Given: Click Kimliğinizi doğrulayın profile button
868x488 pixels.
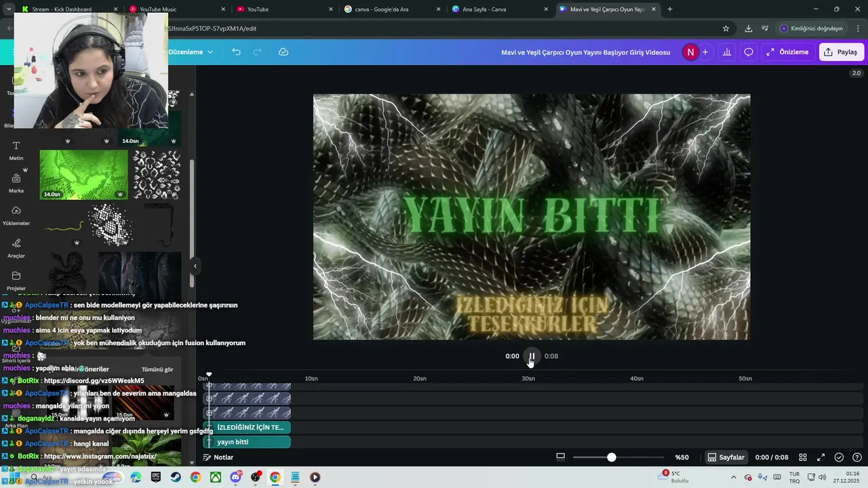Looking at the screenshot, I should point(812,28).
